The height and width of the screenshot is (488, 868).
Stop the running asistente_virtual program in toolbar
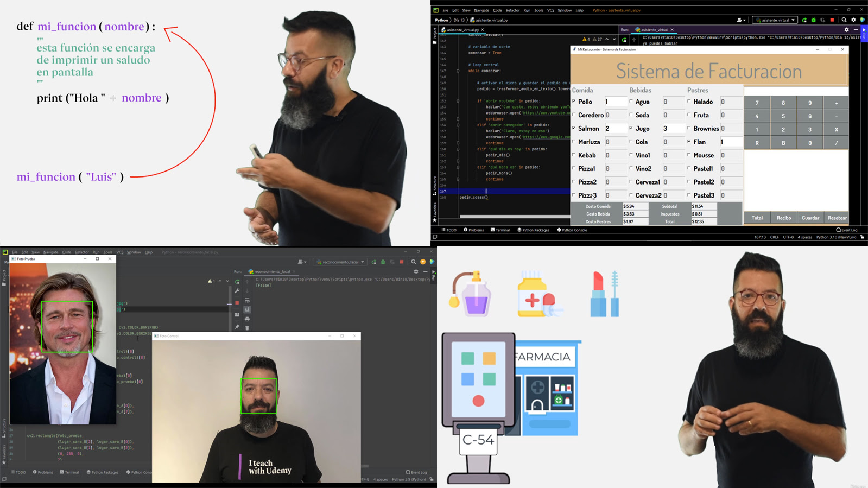(832, 20)
